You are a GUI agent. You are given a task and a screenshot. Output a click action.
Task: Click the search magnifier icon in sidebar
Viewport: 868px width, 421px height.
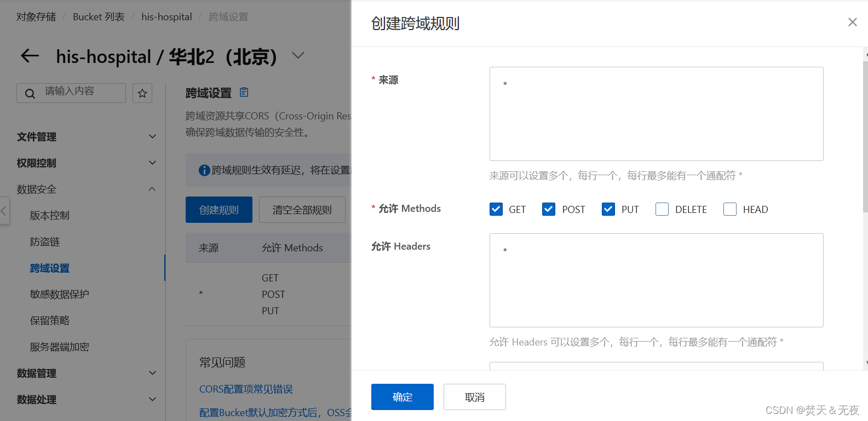[x=30, y=94]
